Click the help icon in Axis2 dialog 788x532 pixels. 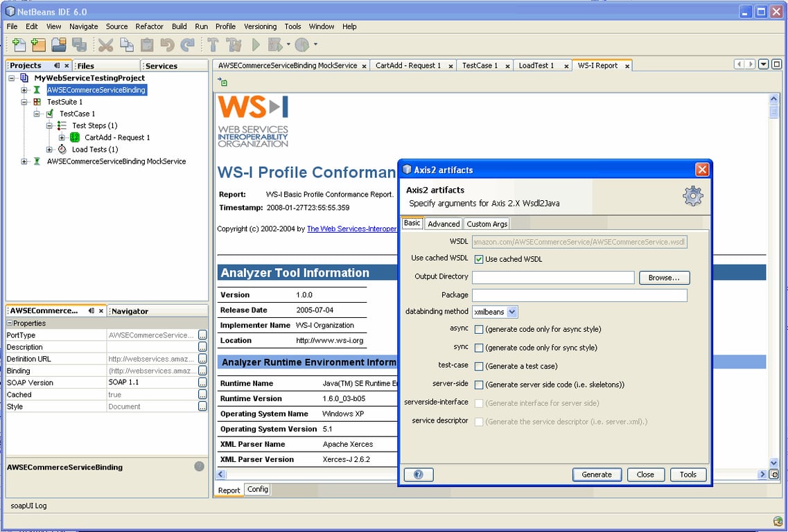click(x=418, y=475)
